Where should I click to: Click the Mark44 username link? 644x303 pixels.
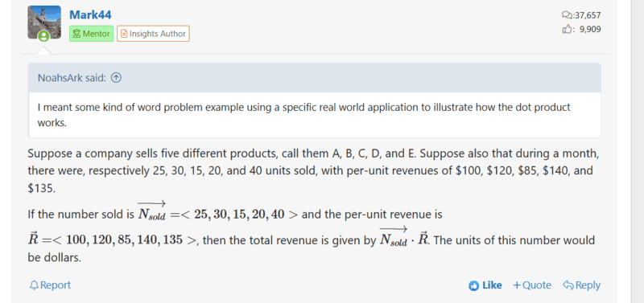pos(90,14)
